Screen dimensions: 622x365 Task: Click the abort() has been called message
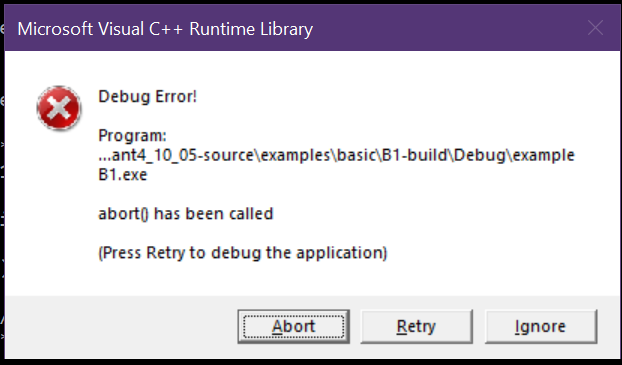(186, 214)
